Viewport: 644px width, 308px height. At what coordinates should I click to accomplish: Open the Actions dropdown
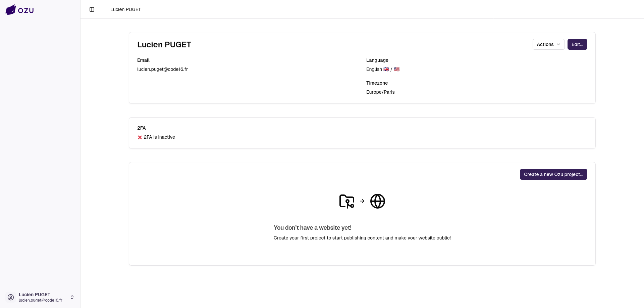[548, 44]
